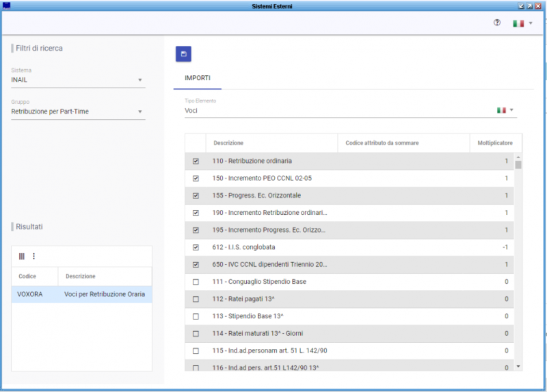Click multiplier 0 of Conguaglio Stipendio Base
The image size is (547, 392).
[506, 282]
